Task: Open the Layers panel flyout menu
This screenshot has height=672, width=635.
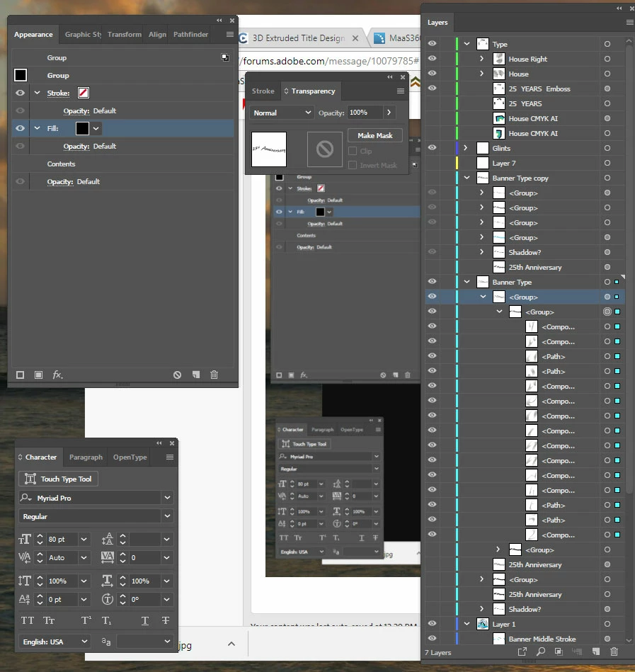Action: pos(630,22)
